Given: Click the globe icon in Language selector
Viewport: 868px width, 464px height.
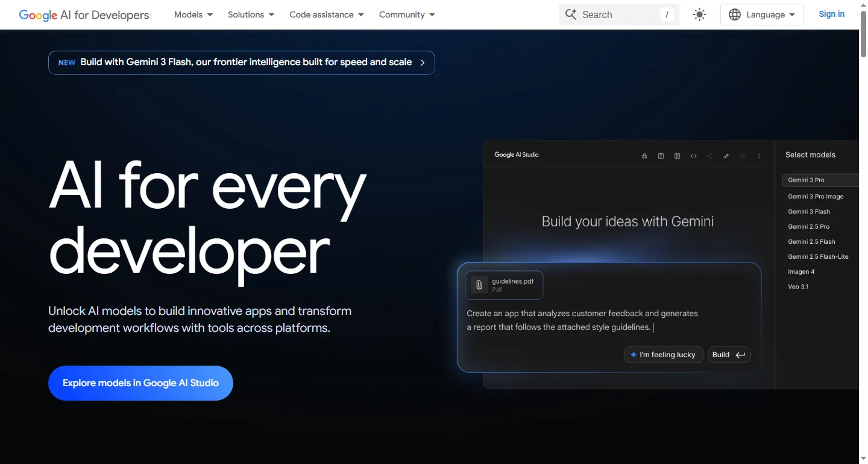Looking at the screenshot, I should click(734, 14).
